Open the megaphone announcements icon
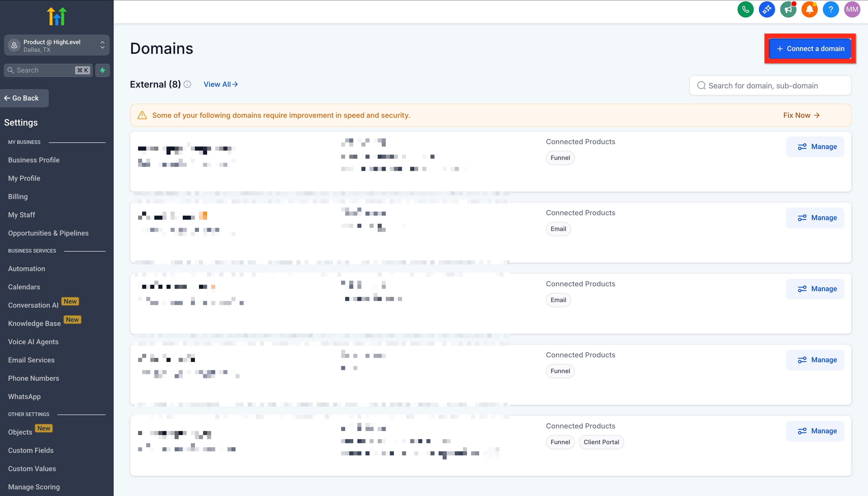 click(788, 10)
